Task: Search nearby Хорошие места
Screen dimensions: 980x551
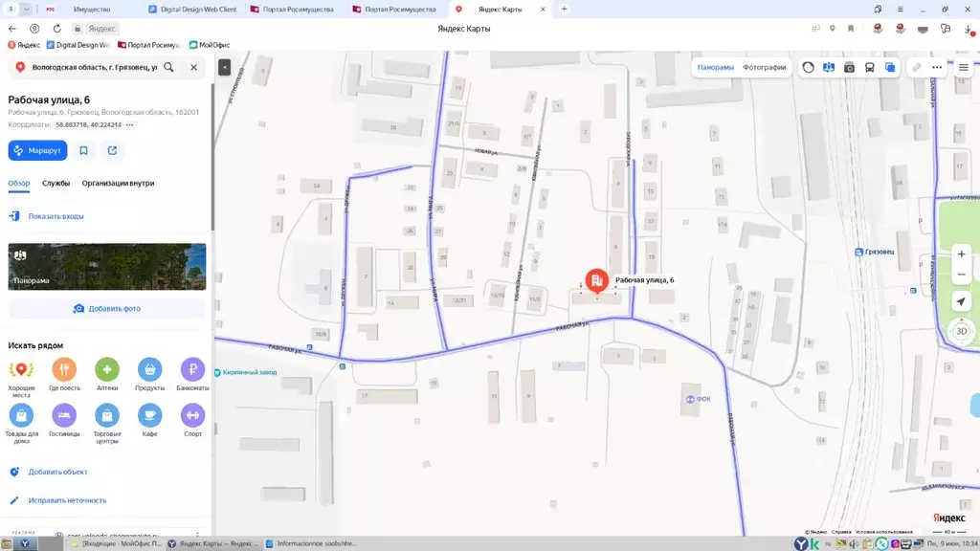Action: [21, 377]
